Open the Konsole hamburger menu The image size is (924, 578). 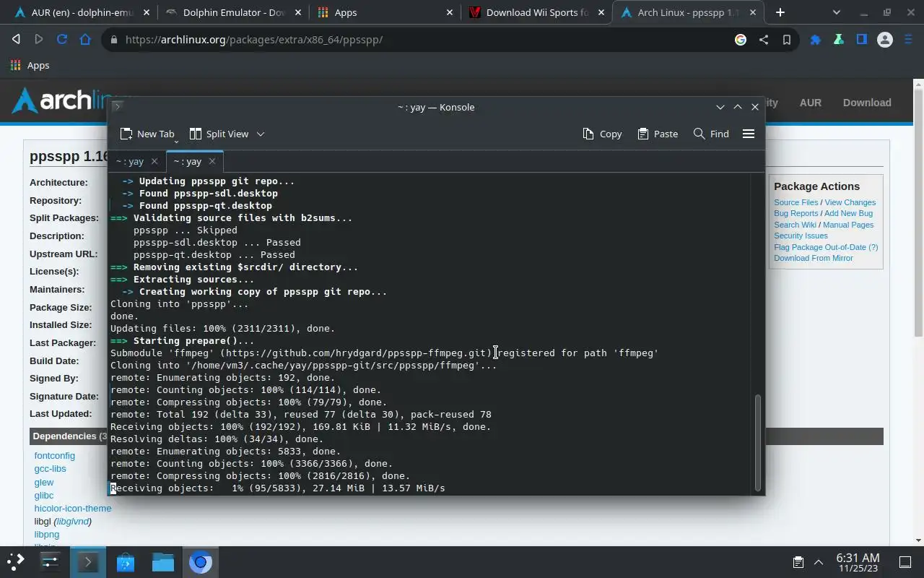(749, 134)
